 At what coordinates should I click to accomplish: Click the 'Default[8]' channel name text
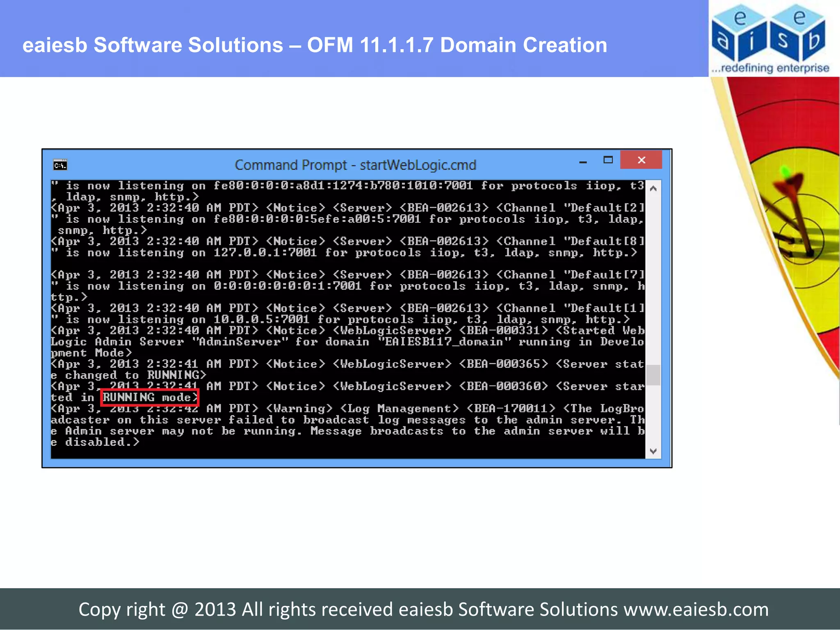pos(608,241)
